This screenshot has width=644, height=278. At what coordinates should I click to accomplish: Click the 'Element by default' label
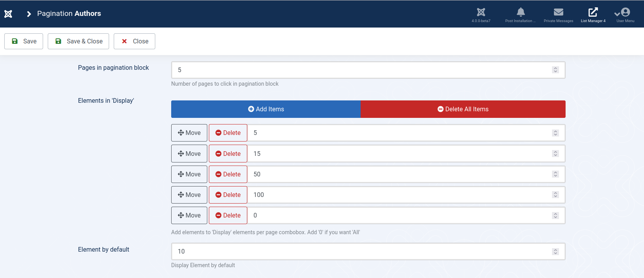[x=104, y=249]
